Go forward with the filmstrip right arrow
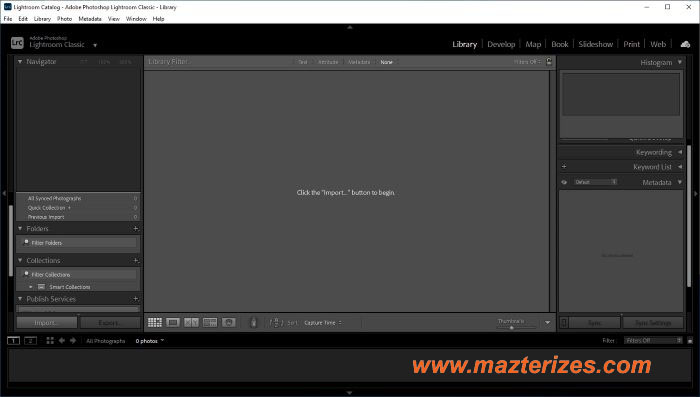The width and height of the screenshot is (700, 397). (x=73, y=340)
